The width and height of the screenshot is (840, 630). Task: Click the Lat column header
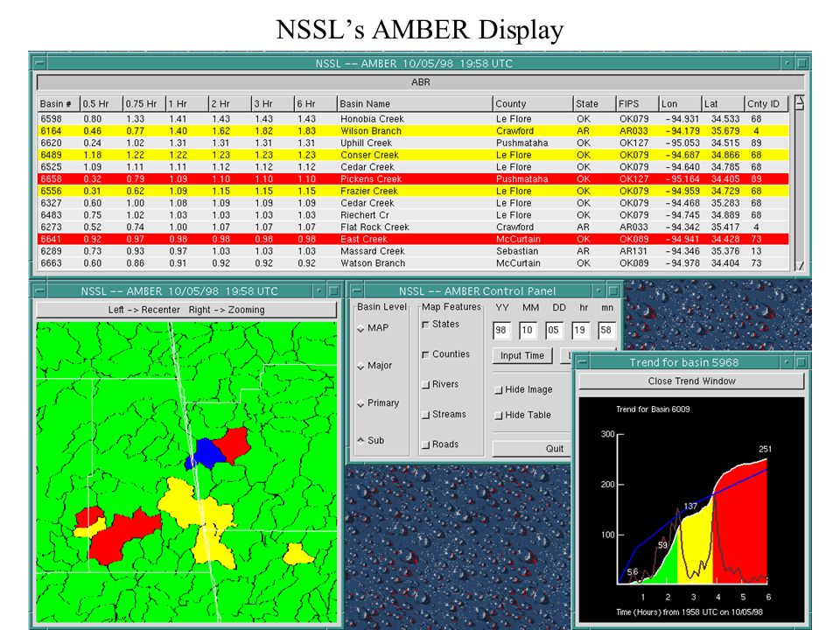click(x=723, y=104)
